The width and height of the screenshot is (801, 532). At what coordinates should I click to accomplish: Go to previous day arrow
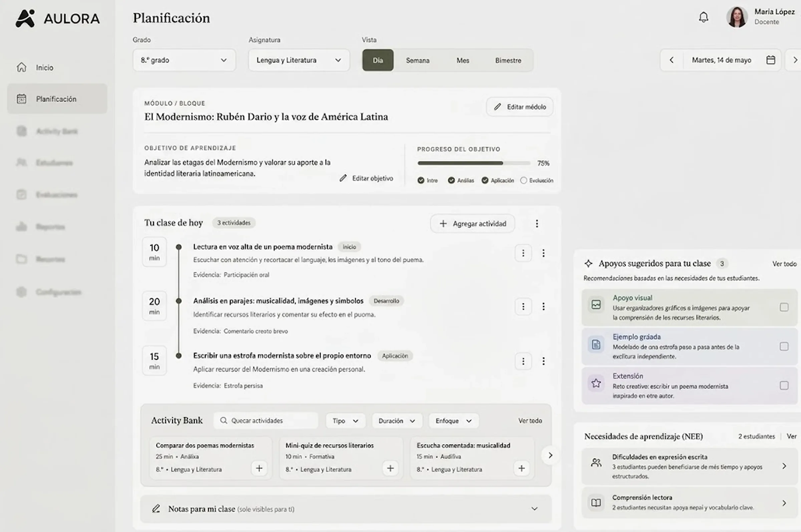[x=672, y=60]
